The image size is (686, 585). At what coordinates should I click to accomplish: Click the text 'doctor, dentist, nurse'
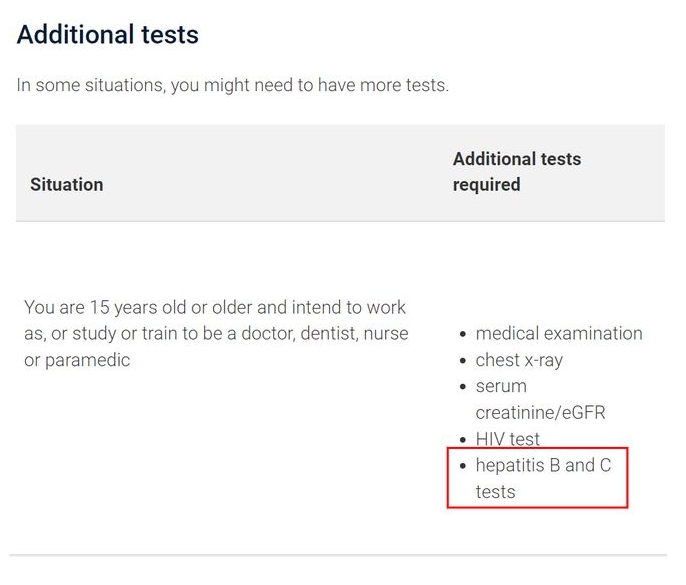[325, 334]
